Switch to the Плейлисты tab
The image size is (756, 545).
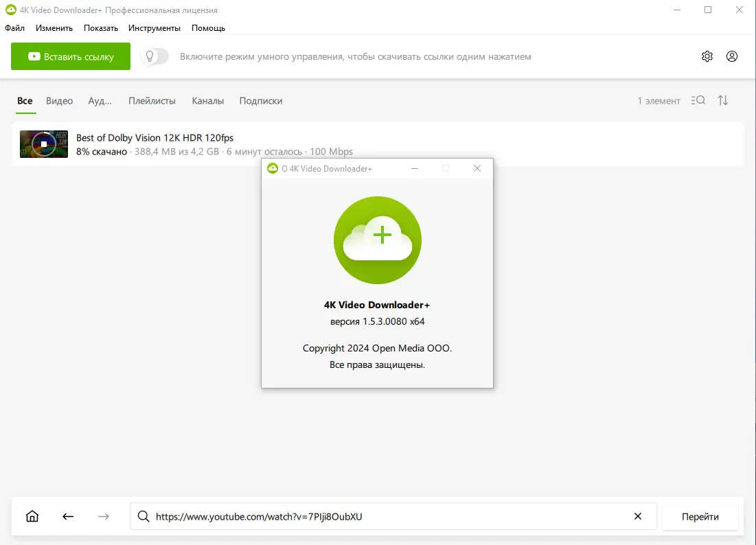tap(152, 101)
